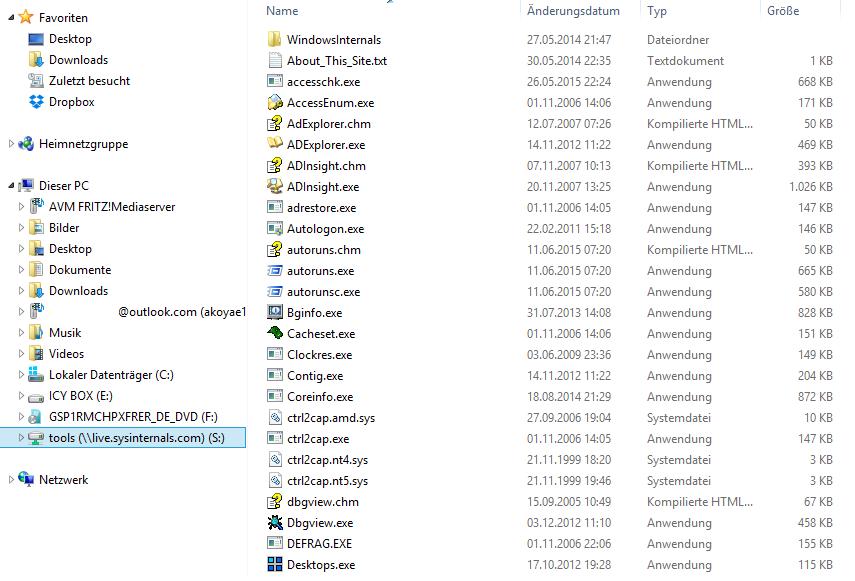Click the Zuletzt besucht icon
Viewport: 855px width, 581px height.
point(36,81)
